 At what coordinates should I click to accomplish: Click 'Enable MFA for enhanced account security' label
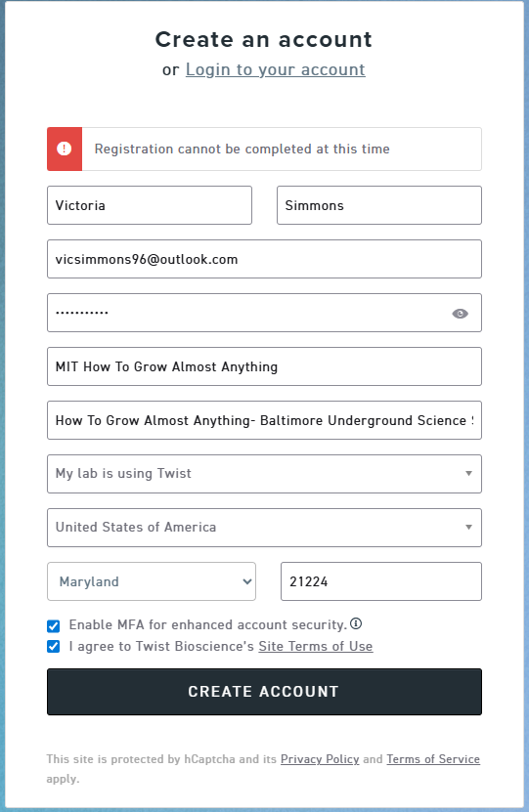point(207,625)
